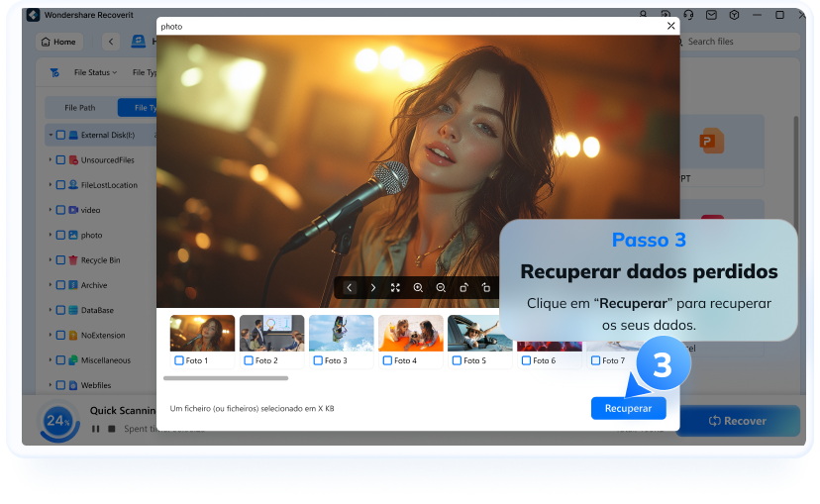Stop the scan with the stop icon
The image size is (820, 504).
pyautogui.click(x=112, y=429)
